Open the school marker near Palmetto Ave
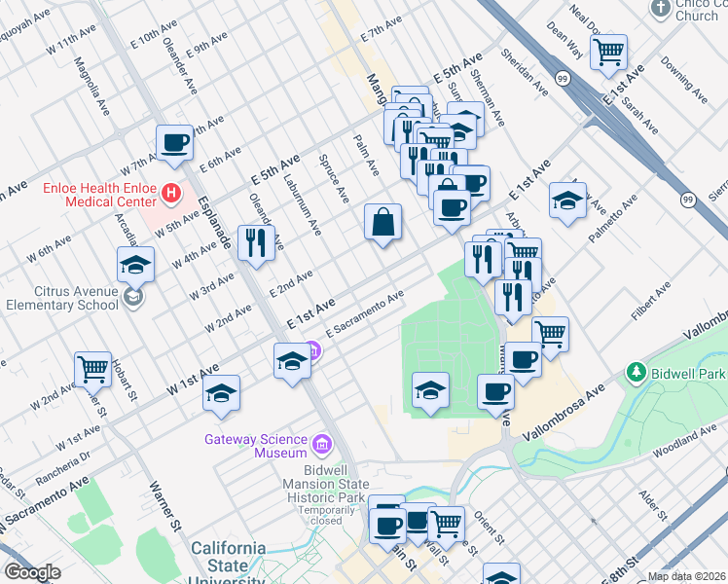Image resolution: width=728 pixels, height=584 pixels. click(x=567, y=201)
